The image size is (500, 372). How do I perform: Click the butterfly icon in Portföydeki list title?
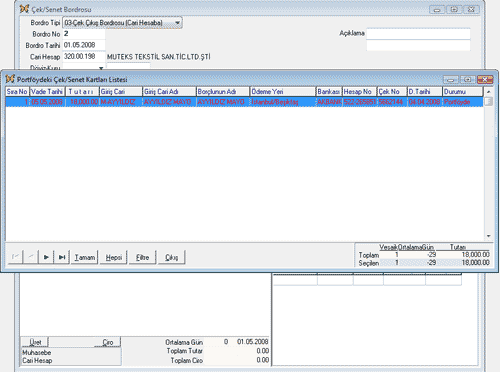10,79
